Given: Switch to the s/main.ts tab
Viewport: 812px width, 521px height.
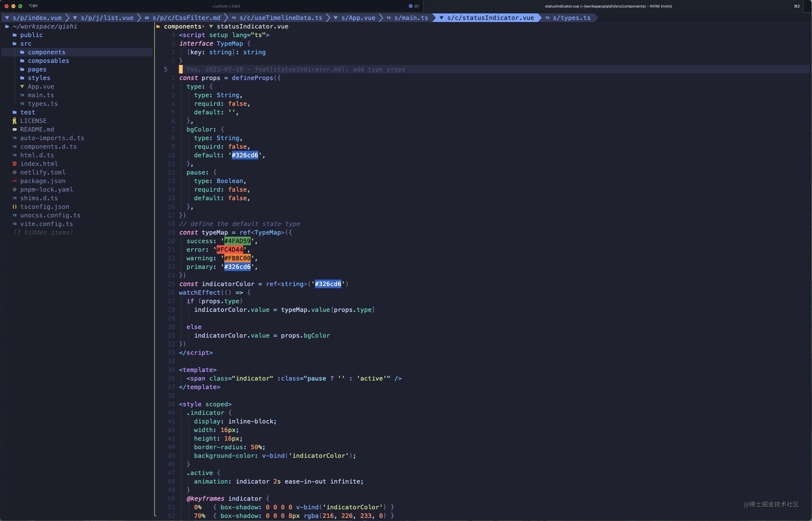Looking at the screenshot, I should point(407,18).
